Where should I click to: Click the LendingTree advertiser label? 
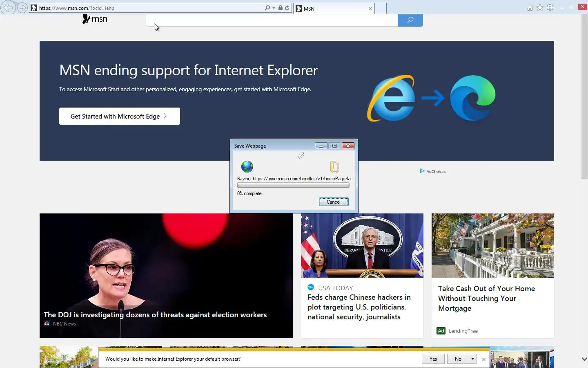click(x=463, y=331)
